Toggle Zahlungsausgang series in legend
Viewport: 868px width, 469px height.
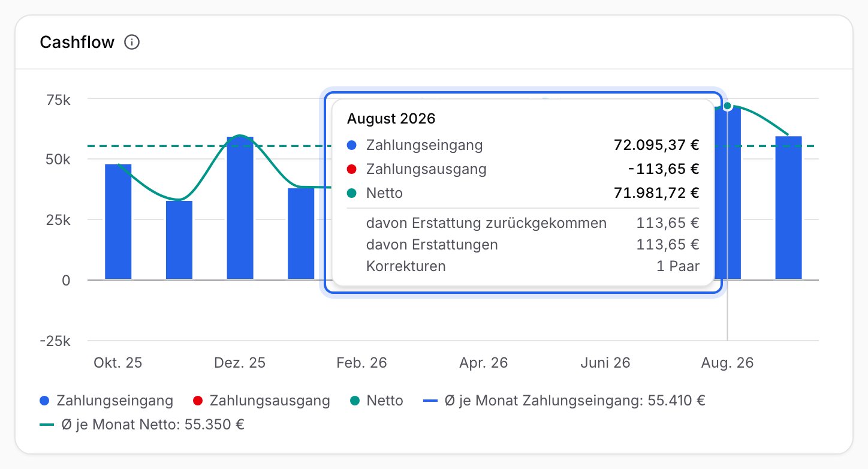tap(261, 400)
